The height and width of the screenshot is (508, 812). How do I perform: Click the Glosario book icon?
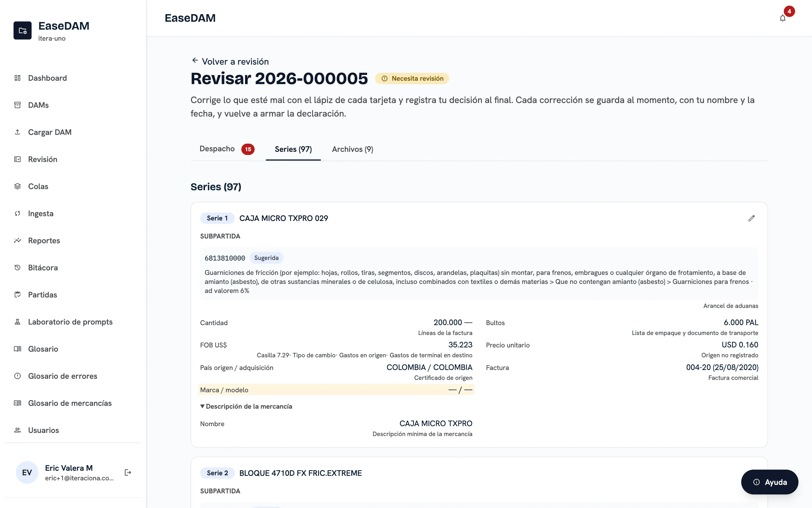point(17,349)
